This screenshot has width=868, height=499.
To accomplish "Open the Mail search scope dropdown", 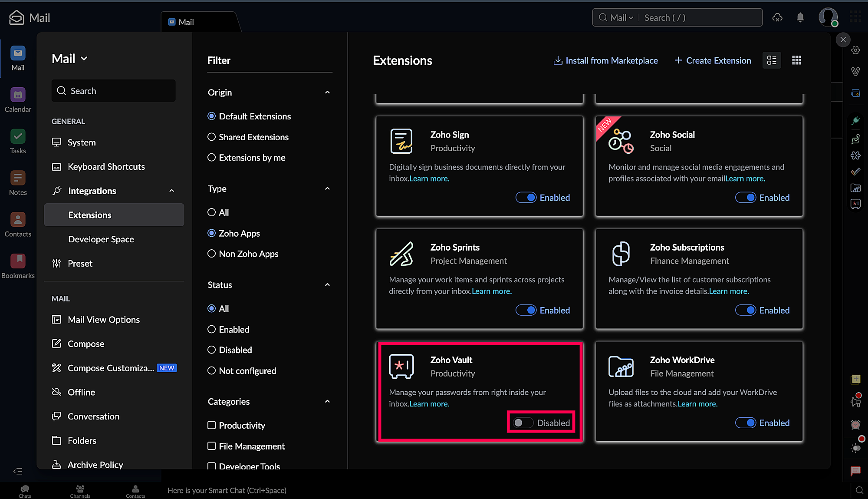I will click(621, 17).
